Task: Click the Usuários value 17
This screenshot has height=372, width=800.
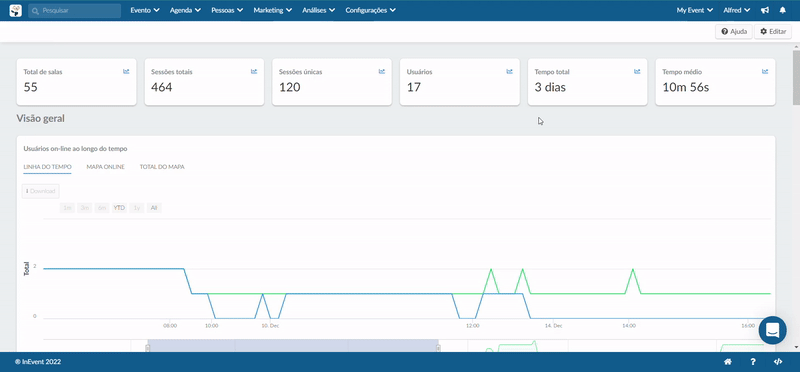Action: 414,87
